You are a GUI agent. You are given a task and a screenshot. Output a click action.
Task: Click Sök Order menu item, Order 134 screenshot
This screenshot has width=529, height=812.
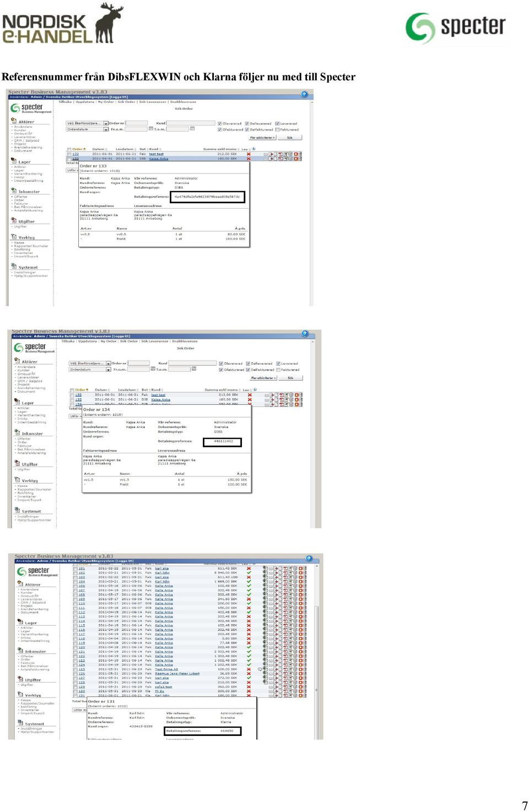coord(129,342)
